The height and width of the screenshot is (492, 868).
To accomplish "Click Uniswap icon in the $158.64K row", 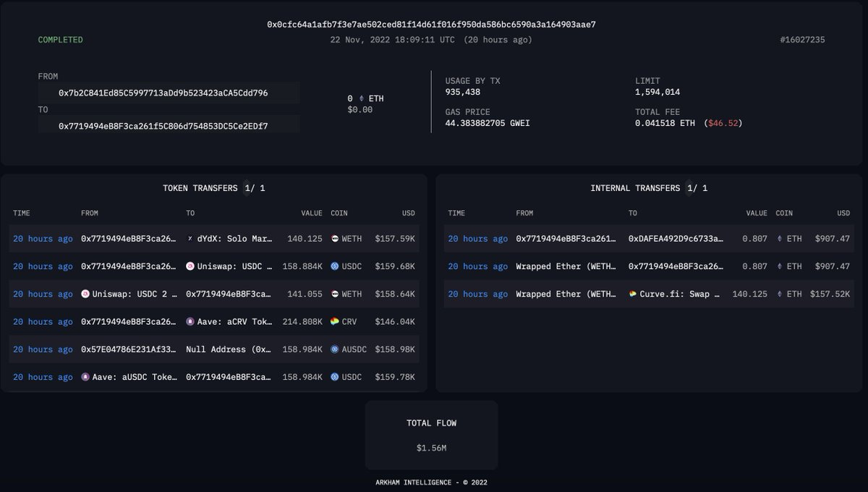I will pyautogui.click(x=85, y=294).
